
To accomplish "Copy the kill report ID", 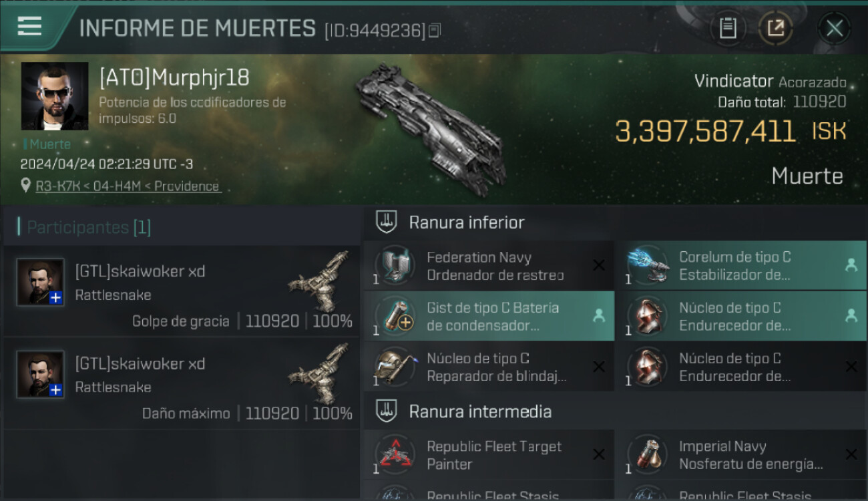I will (x=435, y=30).
